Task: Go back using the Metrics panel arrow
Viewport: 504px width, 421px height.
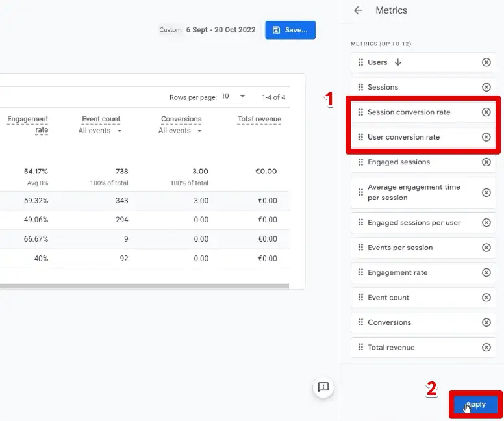Action: coord(358,10)
